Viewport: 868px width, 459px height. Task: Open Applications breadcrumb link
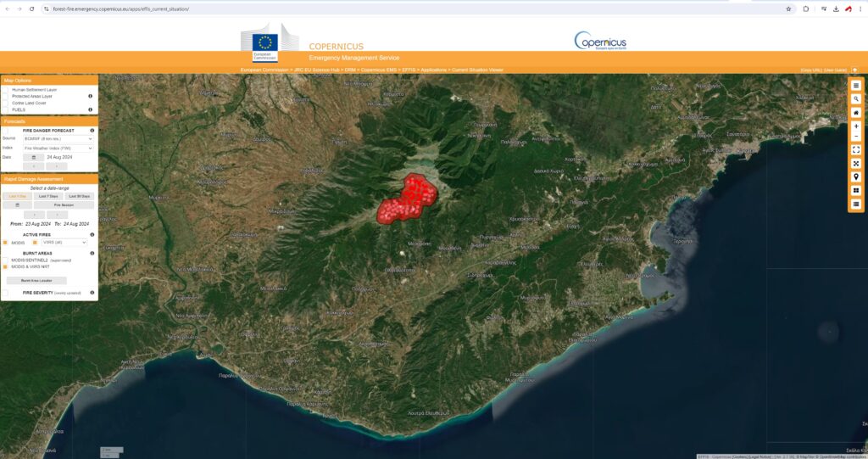433,70
